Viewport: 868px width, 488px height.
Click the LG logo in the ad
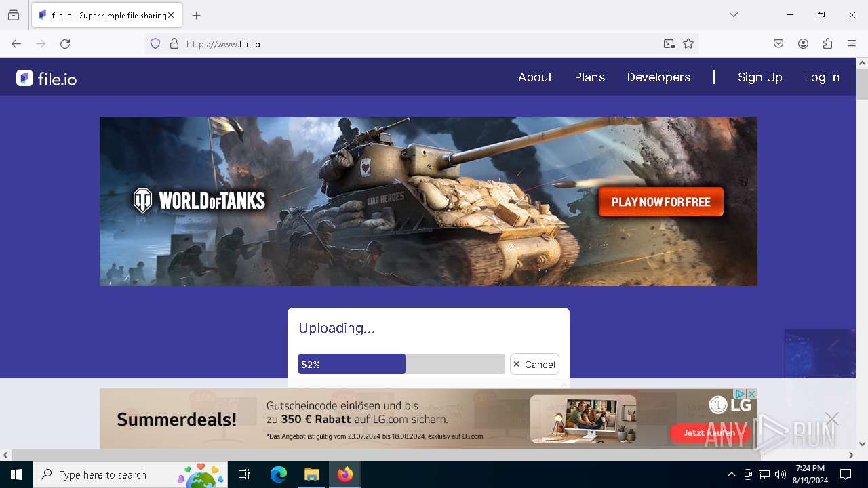coord(730,405)
